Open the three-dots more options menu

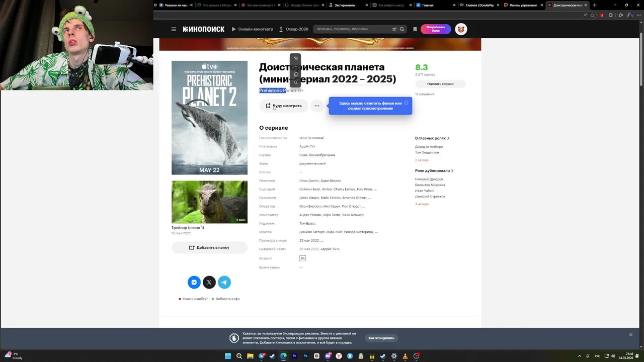pos(316,106)
